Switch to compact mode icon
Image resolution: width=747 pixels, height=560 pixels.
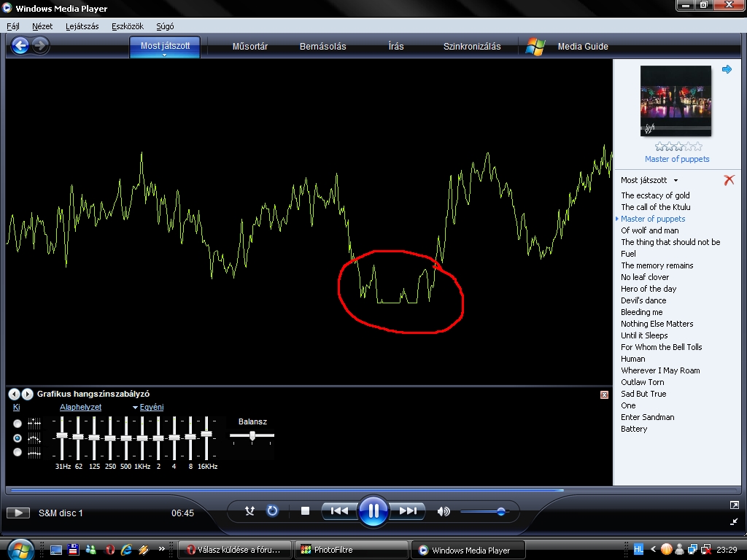734,521
